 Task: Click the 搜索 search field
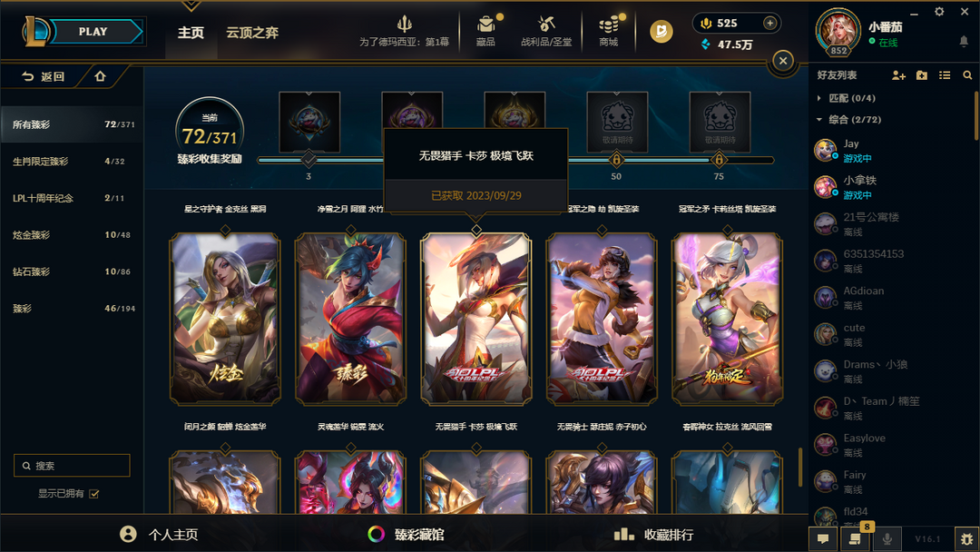coord(72,466)
